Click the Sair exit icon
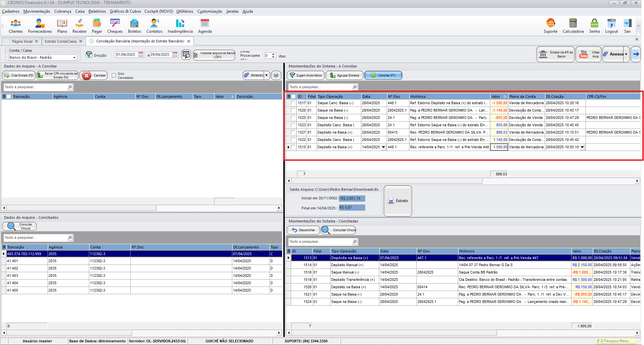The image size is (644, 345). coord(628,26)
